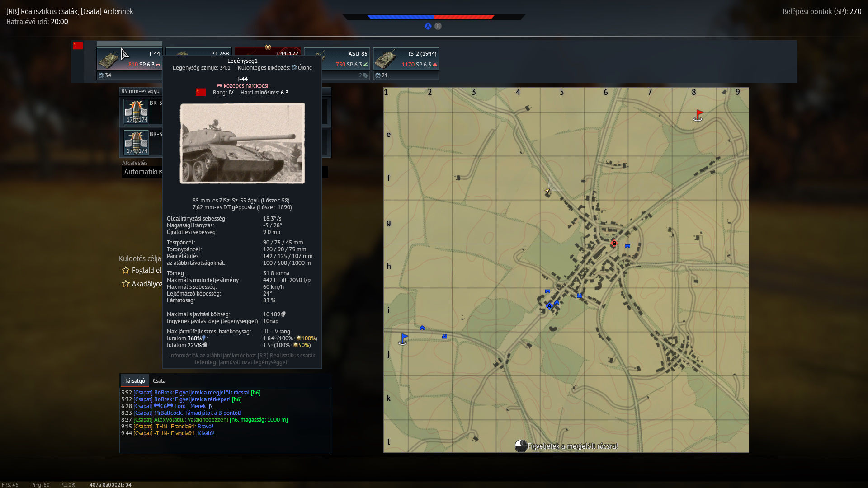Click the Figyeljetek a megjelölt rácsra! notification
868x488 pixels.
click(x=572, y=446)
